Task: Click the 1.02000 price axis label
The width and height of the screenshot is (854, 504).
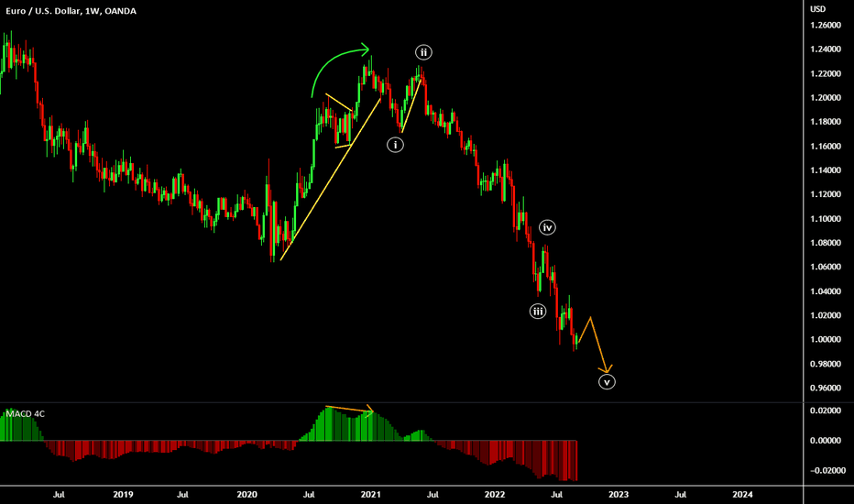Action: coord(825,315)
